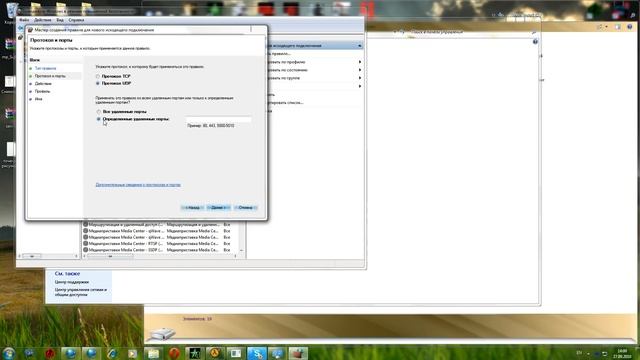Click the wizard title bar firewall icon
The height and width of the screenshot is (360, 640).
(x=30, y=30)
